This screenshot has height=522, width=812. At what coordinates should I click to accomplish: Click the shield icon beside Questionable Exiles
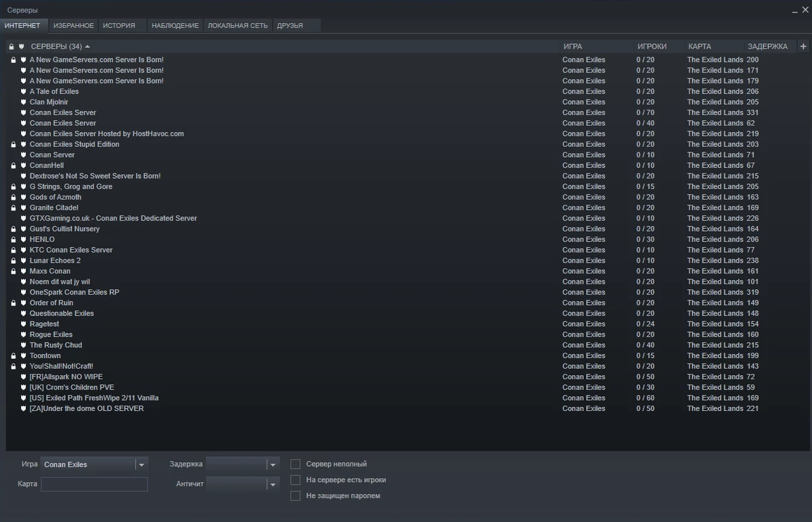click(x=23, y=313)
